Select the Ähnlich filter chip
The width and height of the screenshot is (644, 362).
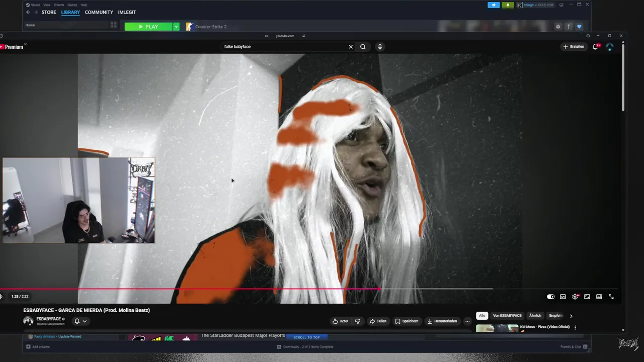tap(535, 316)
